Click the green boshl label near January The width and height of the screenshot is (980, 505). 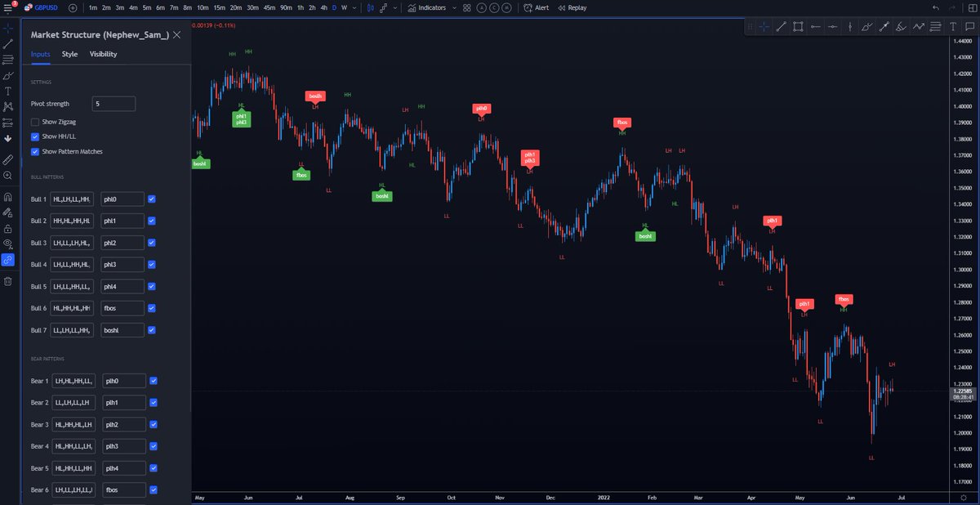(x=645, y=236)
